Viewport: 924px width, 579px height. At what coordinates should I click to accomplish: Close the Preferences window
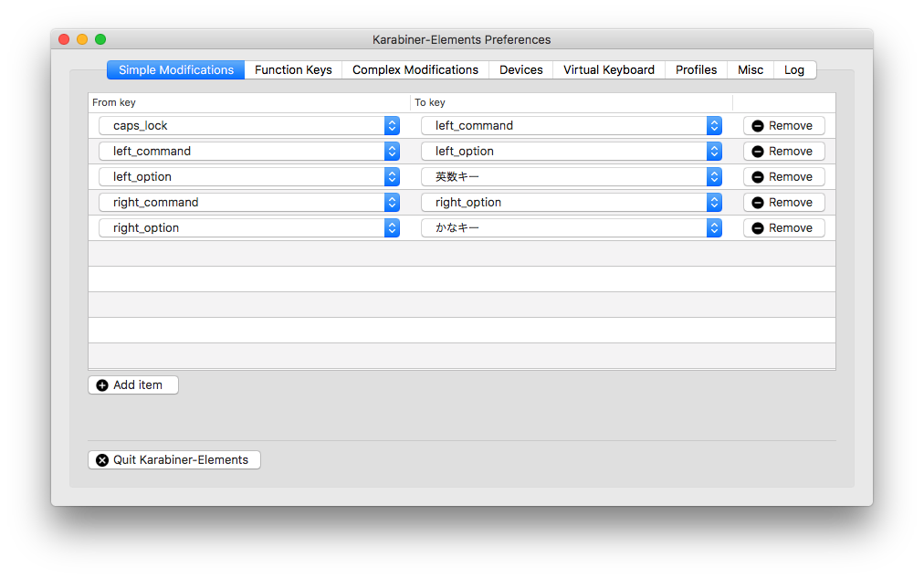(x=64, y=39)
